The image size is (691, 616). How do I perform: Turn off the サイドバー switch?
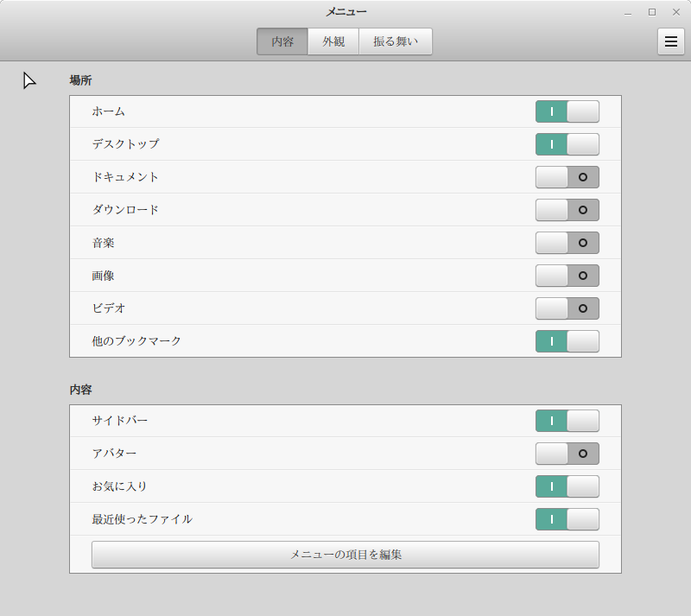pyautogui.click(x=567, y=421)
